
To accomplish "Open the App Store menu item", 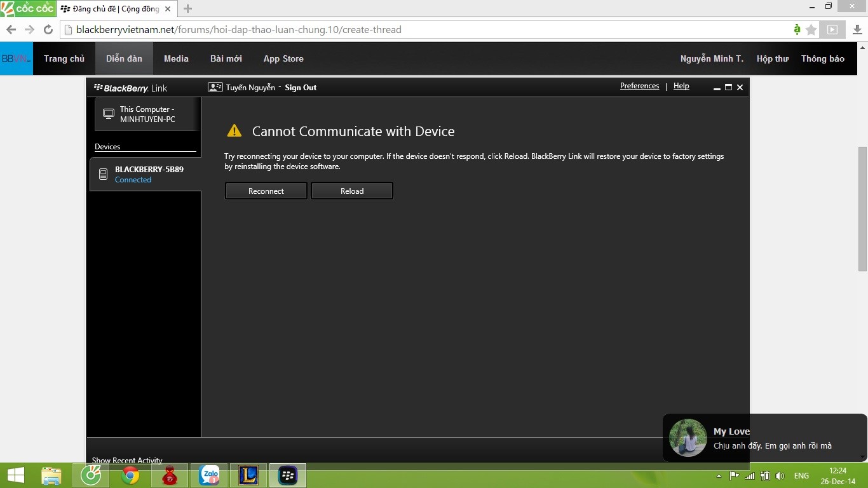I will click(283, 58).
